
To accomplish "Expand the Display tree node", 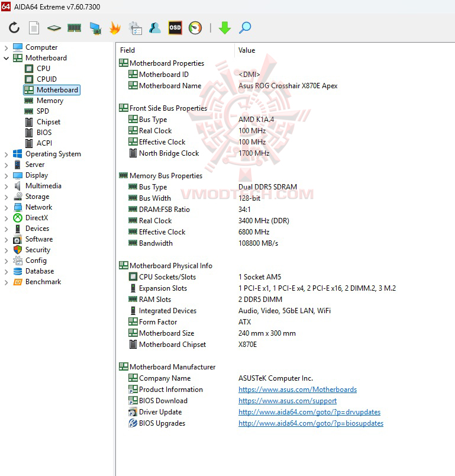I will click(6, 175).
